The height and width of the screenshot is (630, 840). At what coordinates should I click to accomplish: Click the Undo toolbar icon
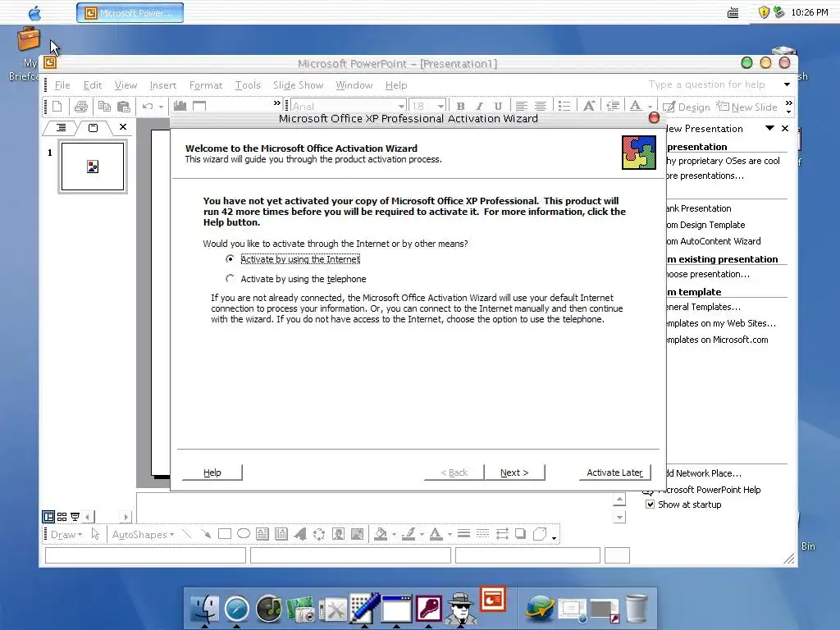coord(148,106)
